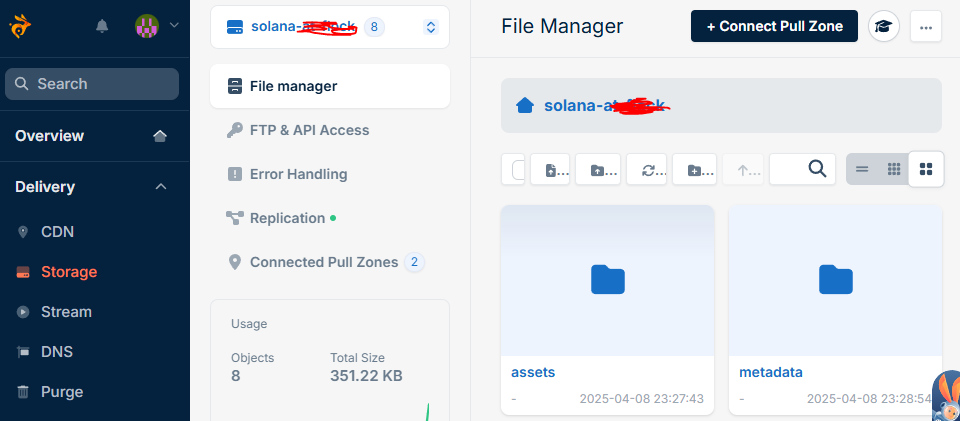
Task: Focus the sidebar Search field
Action: (92, 84)
